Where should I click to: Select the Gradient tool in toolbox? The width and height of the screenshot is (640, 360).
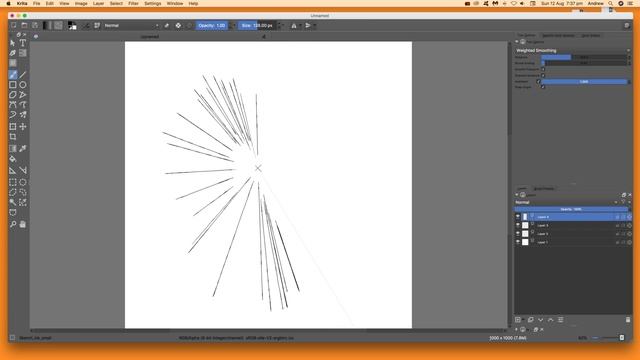13,149
